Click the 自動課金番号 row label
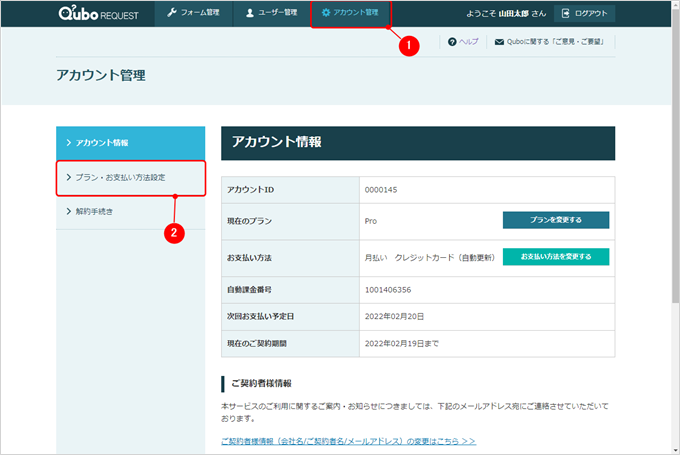Image resolution: width=680 pixels, height=455 pixels. [249, 290]
